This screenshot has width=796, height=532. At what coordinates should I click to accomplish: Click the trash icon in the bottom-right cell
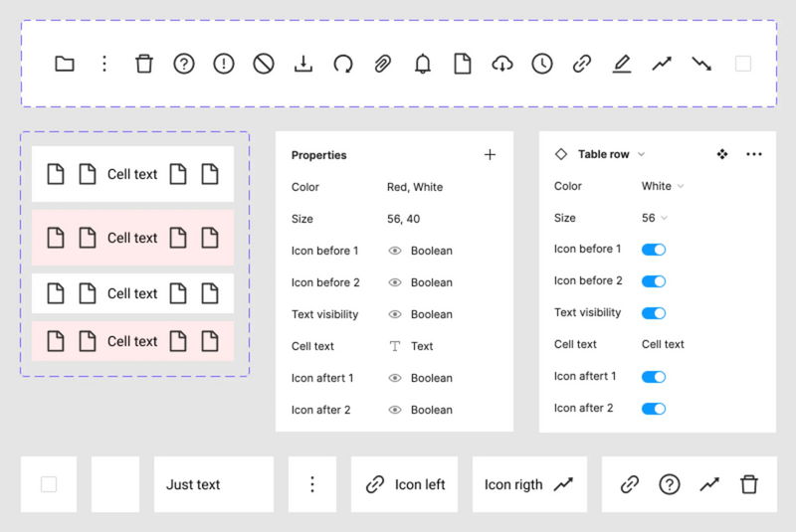coord(749,484)
